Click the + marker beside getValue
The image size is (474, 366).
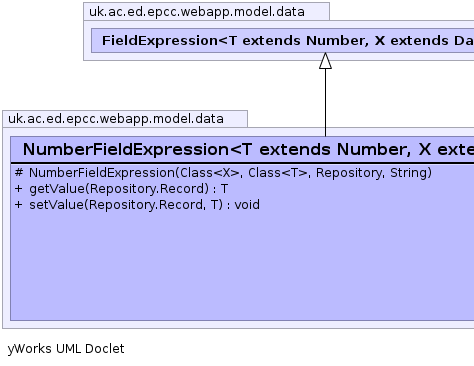click(x=19, y=189)
